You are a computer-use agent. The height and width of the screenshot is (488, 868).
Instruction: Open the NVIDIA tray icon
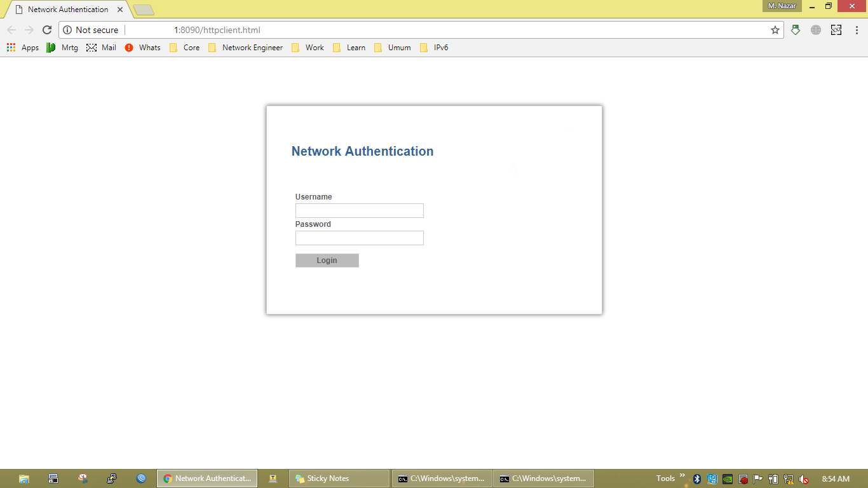coord(728,479)
